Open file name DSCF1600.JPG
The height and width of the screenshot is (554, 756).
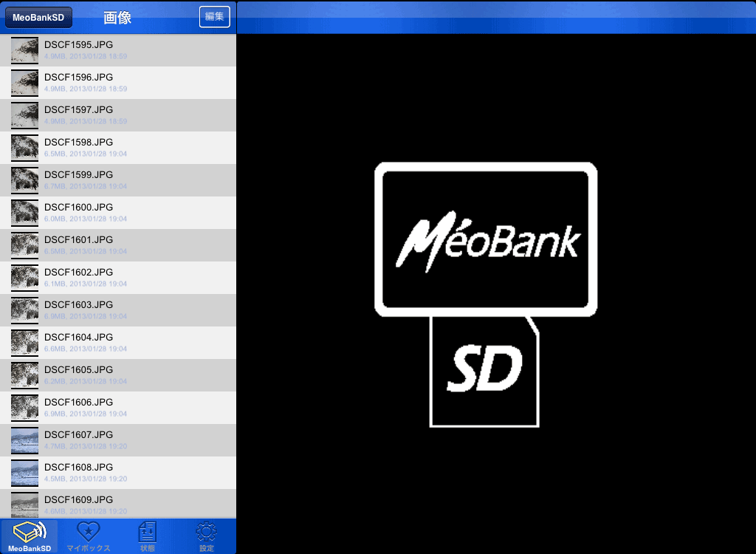tap(78, 207)
